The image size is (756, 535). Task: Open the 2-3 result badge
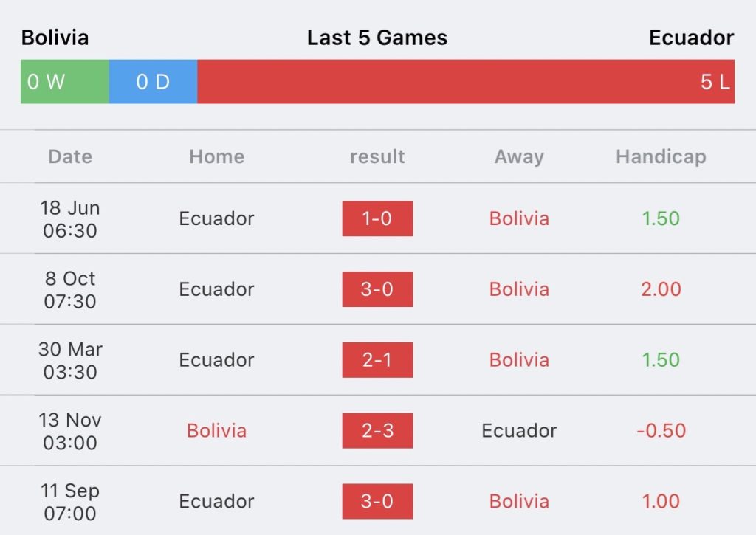pos(377,430)
